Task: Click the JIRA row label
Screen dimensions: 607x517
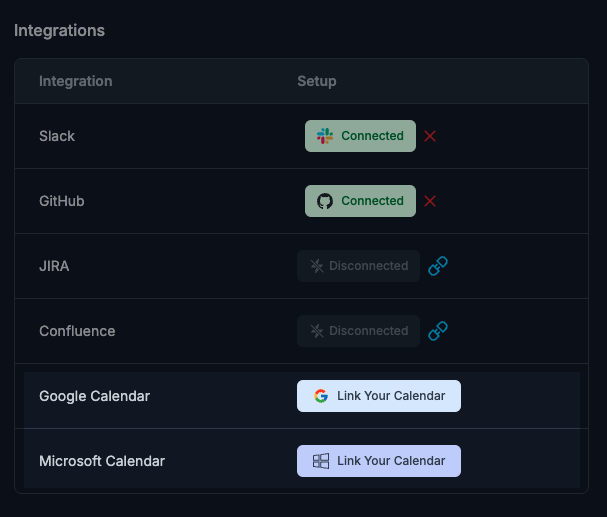Action: pos(54,266)
